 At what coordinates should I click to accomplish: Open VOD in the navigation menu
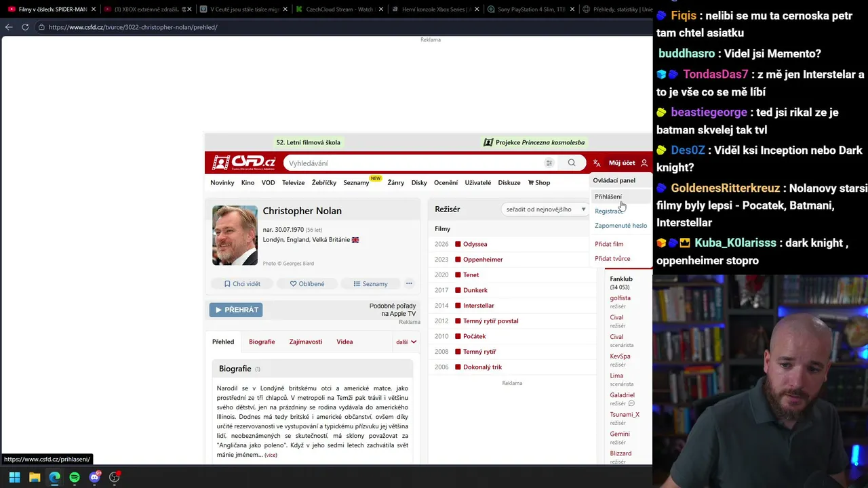coord(269,182)
